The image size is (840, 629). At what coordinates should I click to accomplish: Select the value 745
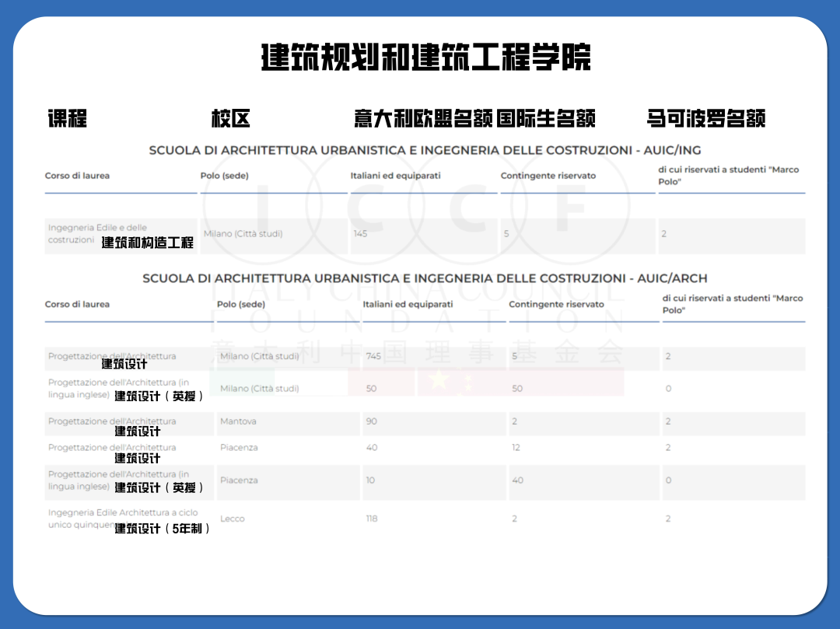pos(373,356)
